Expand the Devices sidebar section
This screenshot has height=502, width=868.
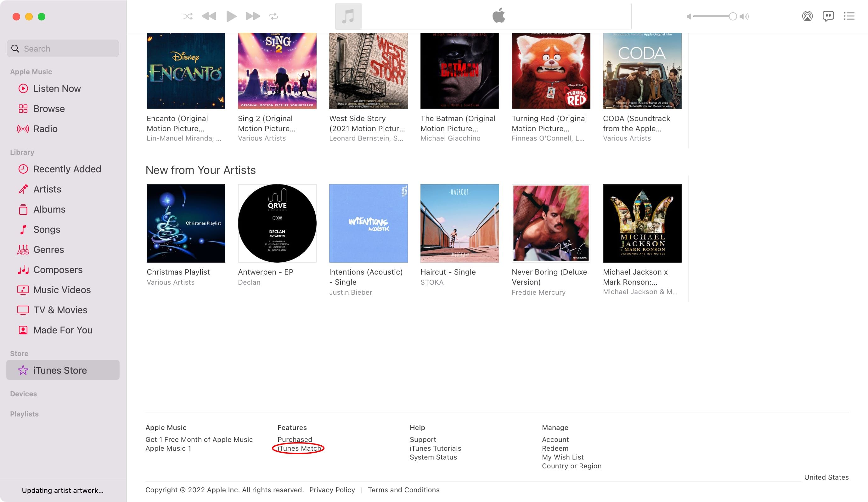pyautogui.click(x=23, y=393)
